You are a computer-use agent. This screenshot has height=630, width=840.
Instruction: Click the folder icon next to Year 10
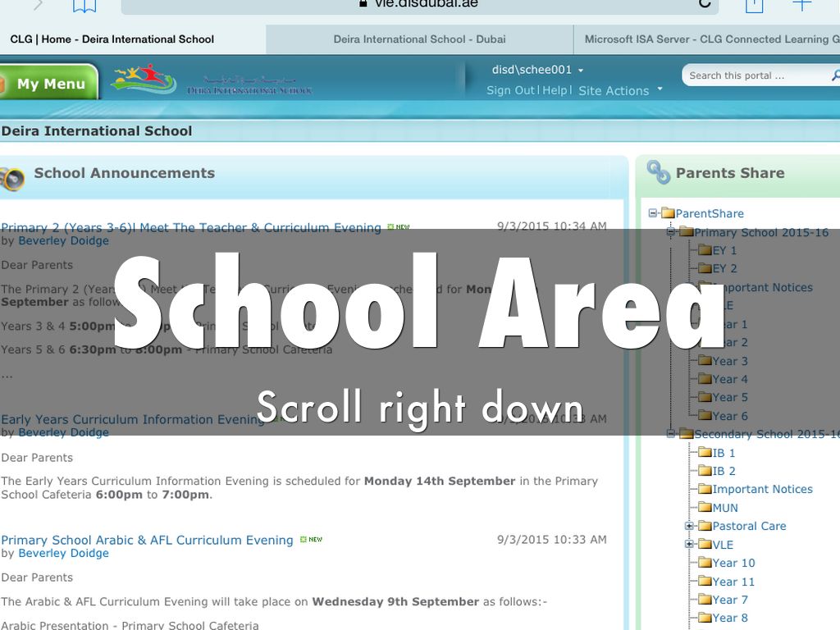704,563
